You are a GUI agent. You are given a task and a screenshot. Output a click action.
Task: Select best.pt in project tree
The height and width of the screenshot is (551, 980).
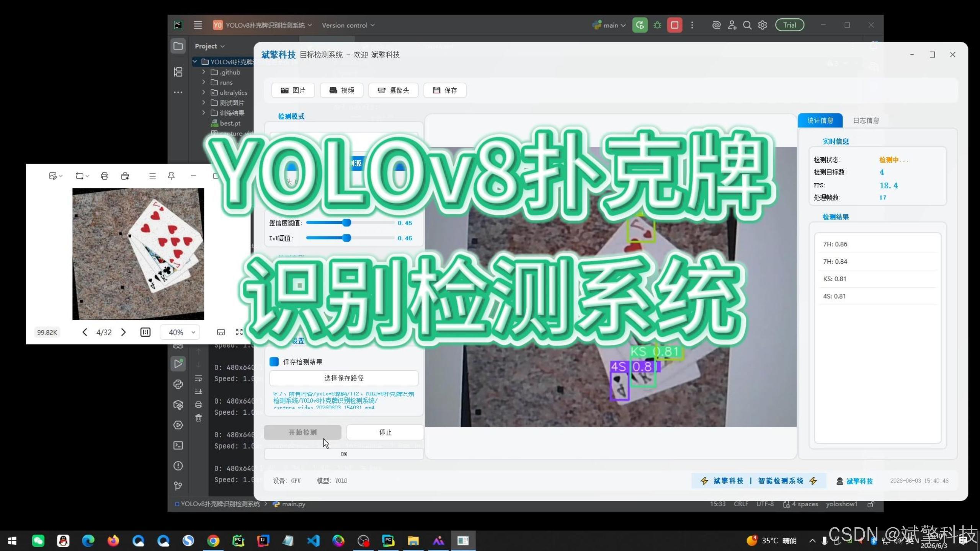click(226, 123)
